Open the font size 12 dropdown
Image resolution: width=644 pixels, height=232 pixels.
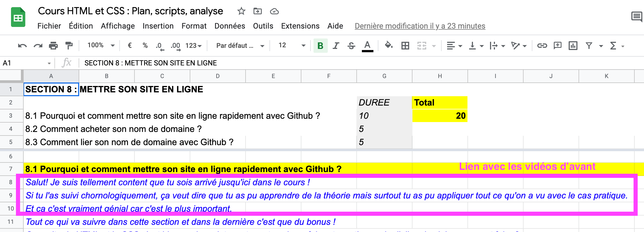tap(292, 45)
